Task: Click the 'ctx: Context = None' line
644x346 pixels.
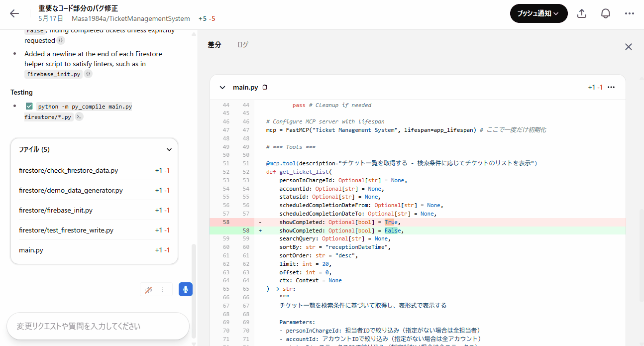Action: (311, 280)
